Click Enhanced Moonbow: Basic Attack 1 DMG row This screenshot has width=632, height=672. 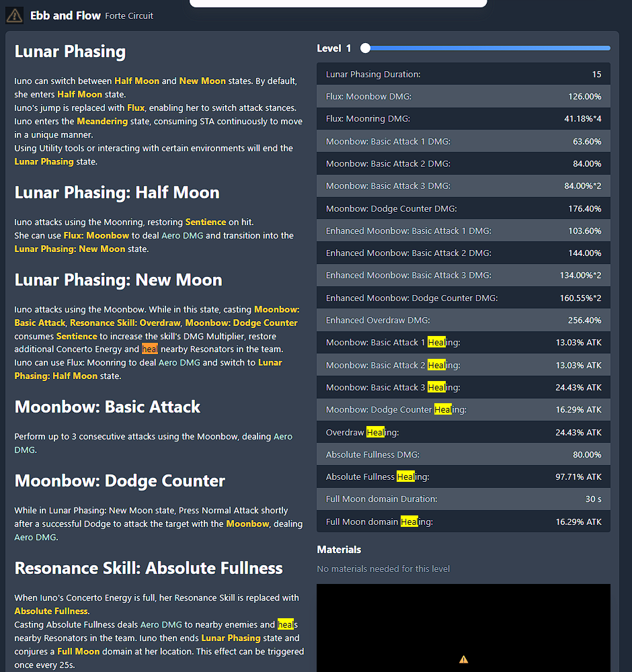pos(463,231)
